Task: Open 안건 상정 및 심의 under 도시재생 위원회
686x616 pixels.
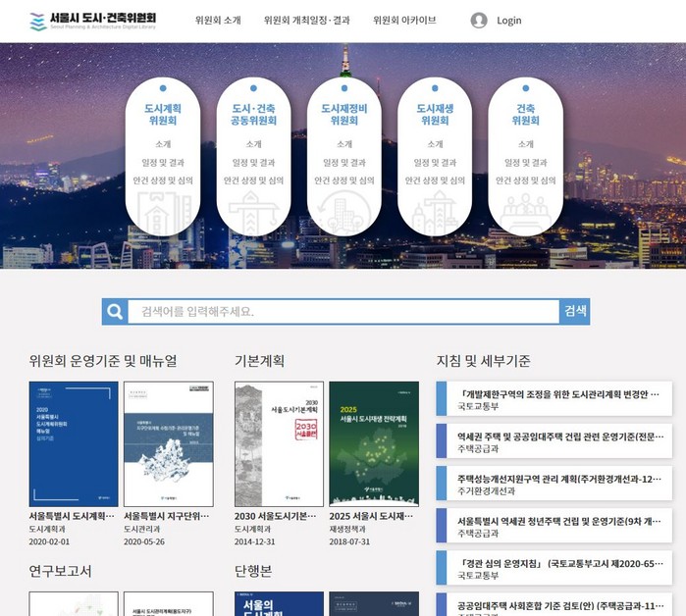Action: pyautogui.click(x=434, y=180)
